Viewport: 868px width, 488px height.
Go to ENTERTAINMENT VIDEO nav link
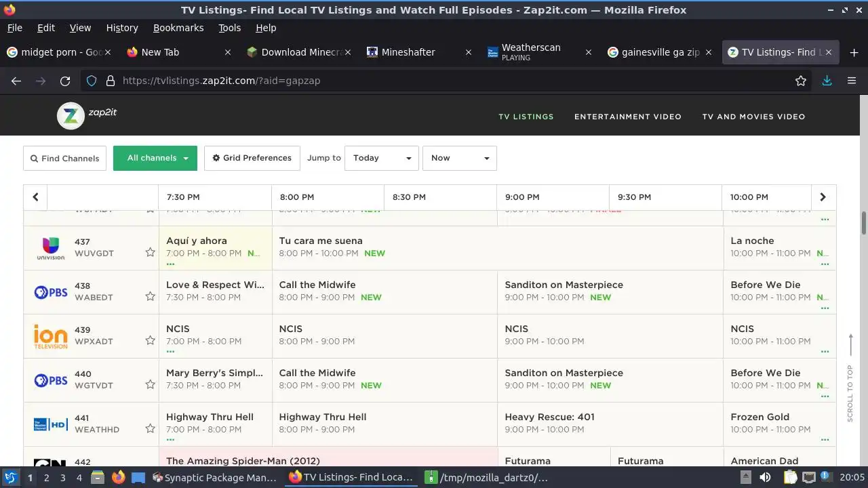(628, 117)
